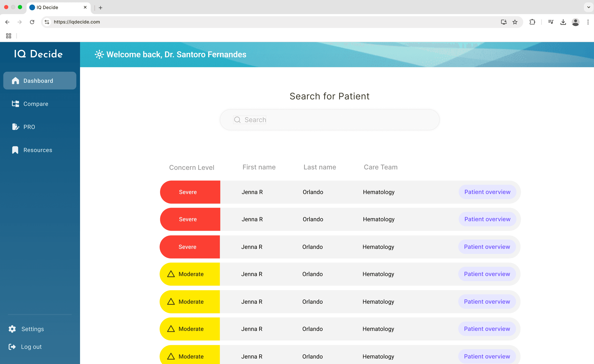This screenshot has width=594, height=364.
Task: Open the Settings gear icon
Action: 12,329
